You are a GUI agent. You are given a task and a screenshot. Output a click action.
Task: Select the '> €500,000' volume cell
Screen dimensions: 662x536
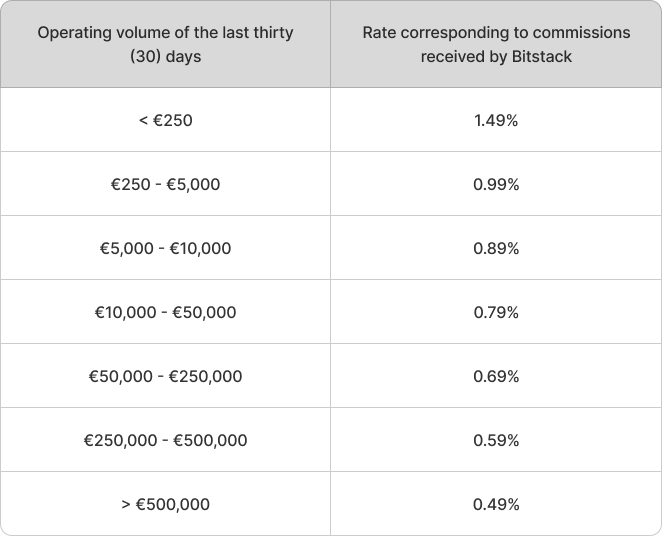point(166,504)
